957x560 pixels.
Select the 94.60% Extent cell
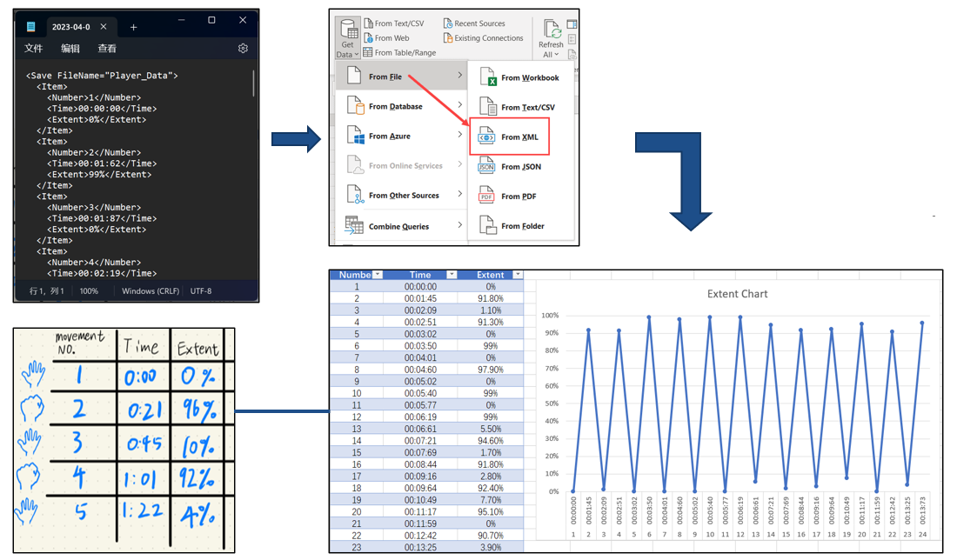pyautogui.click(x=491, y=441)
